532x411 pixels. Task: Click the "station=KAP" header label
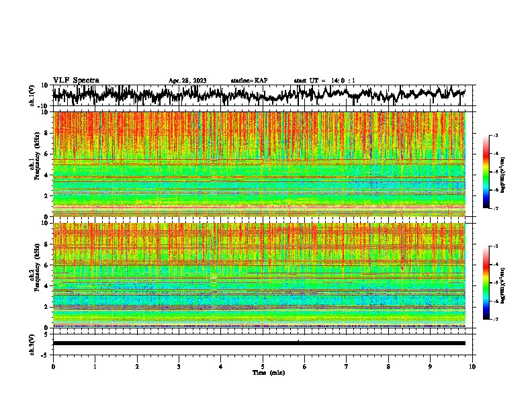pyautogui.click(x=249, y=81)
